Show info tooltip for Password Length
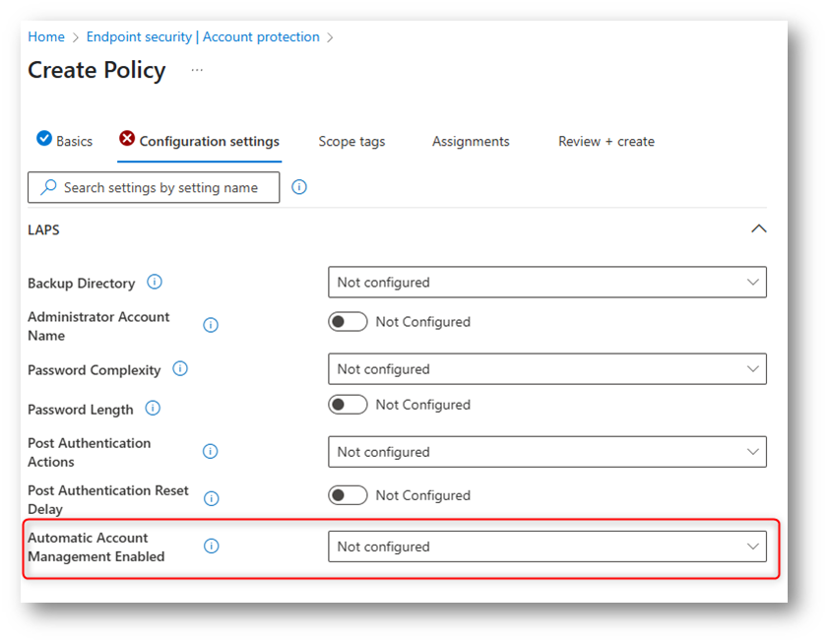 [x=153, y=409]
